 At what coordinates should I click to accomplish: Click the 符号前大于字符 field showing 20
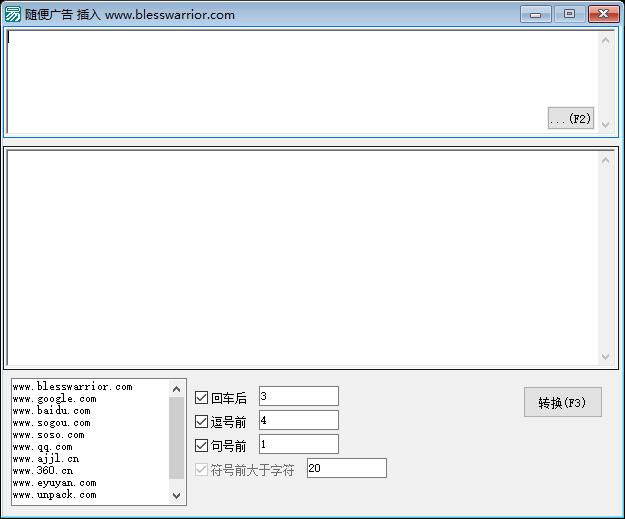coord(346,469)
